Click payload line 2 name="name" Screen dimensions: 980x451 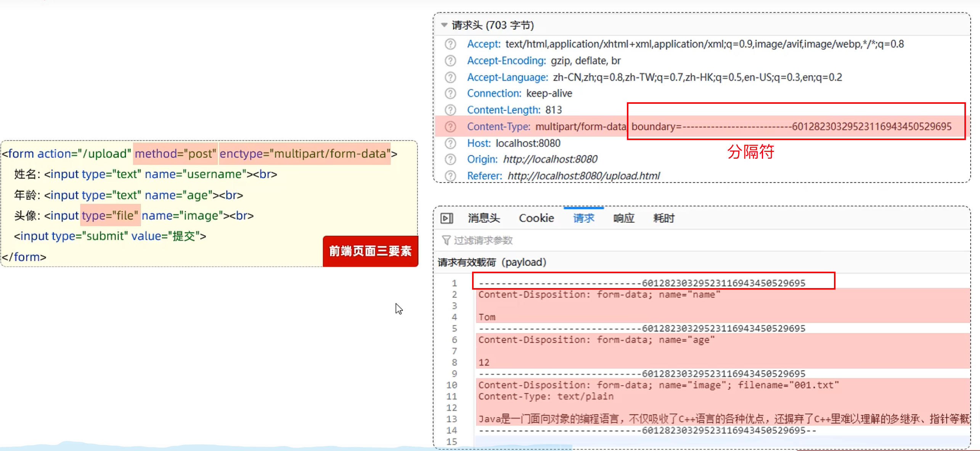point(599,295)
